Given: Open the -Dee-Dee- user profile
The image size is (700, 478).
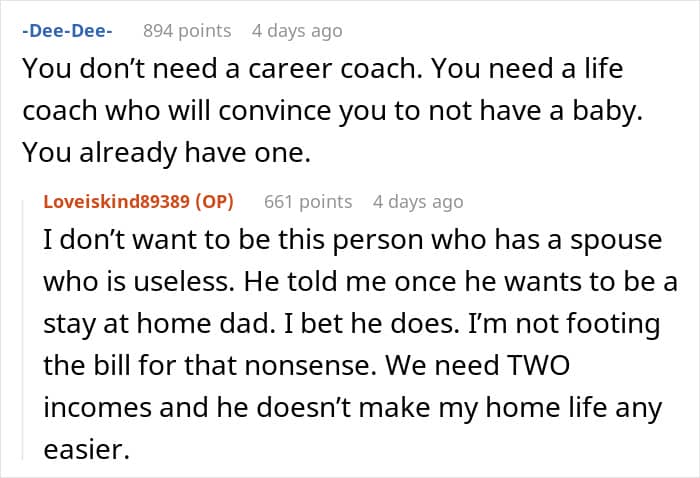Looking at the screenshot, I should point(67,31).
